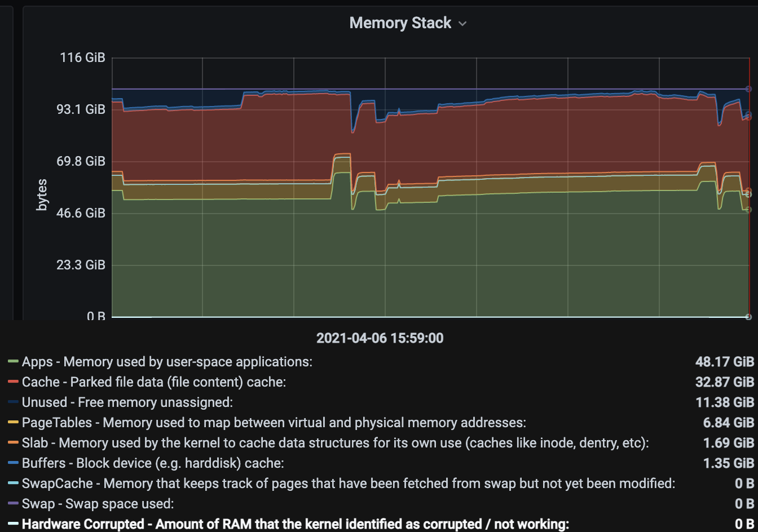758x532 pixels.
Task: Toggle the Hardware Corrupted legend entry
Action: [x=296, y=524]
